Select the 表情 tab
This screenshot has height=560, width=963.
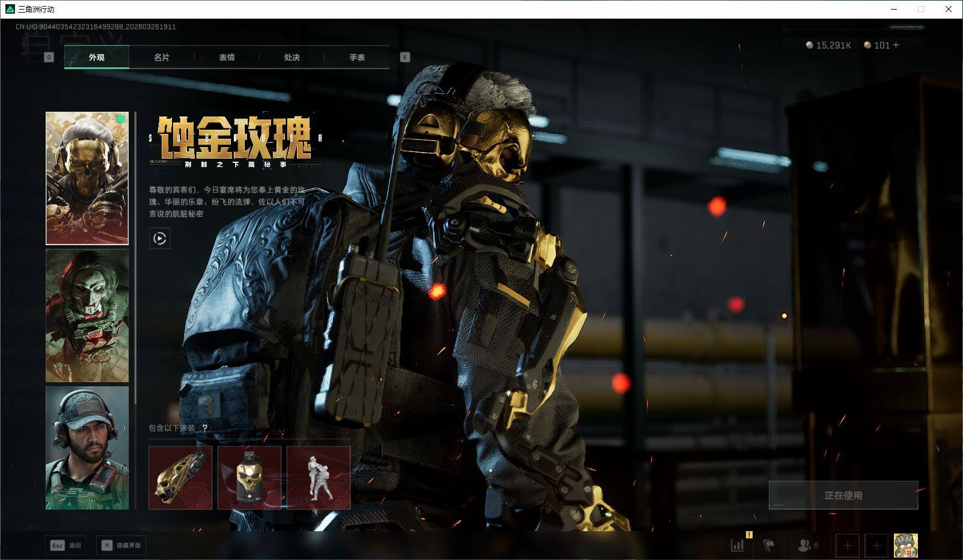coord(227,58)
